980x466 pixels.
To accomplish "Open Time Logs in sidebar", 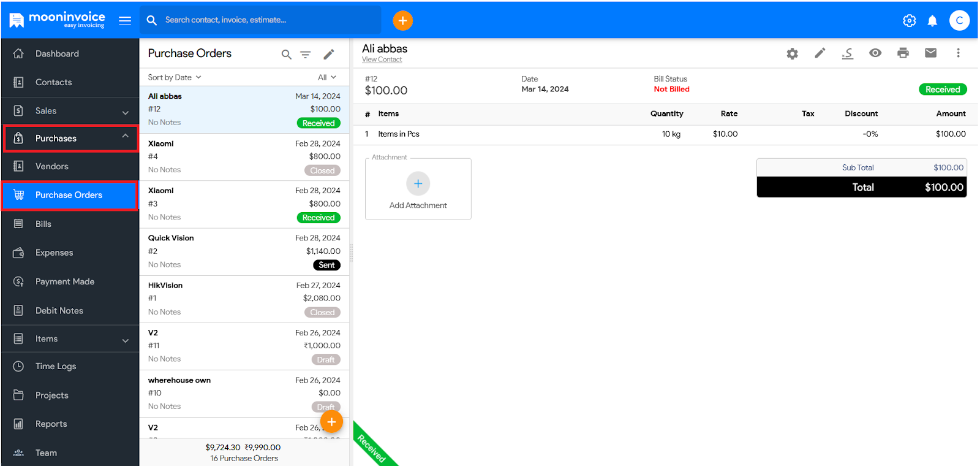I will [70, 366].
